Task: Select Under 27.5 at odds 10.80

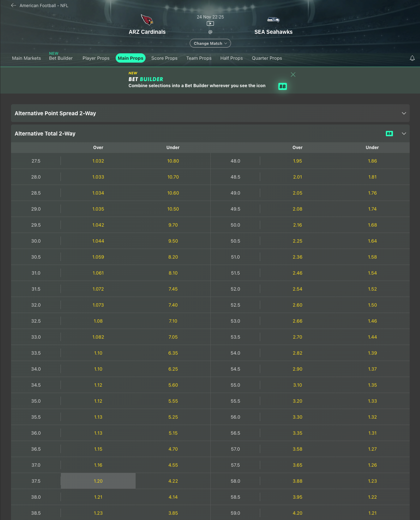Action: pos(173,161)
